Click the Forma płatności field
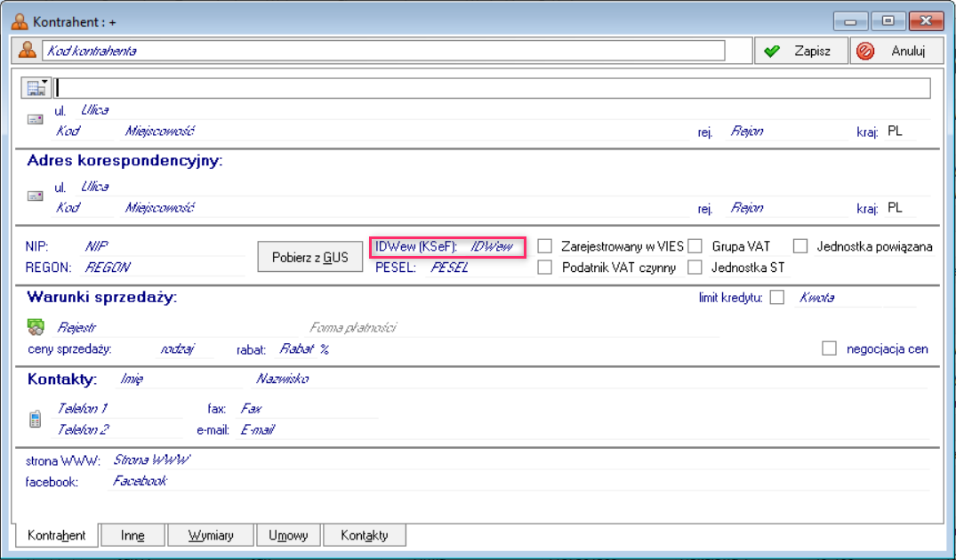956x560 pixels. [x=511, y=327]
